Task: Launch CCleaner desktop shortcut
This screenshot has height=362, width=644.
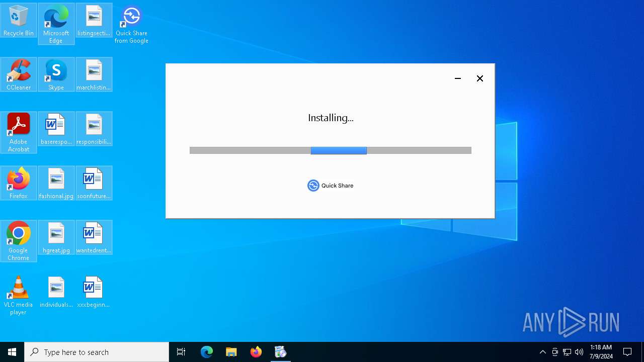Action: (x=19, y=74)
